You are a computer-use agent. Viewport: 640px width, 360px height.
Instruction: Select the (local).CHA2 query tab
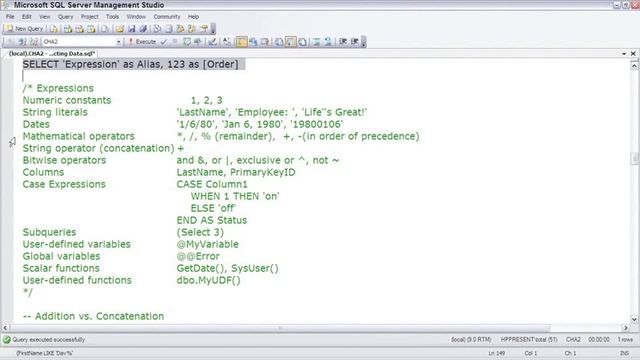(x=52, y=53)
